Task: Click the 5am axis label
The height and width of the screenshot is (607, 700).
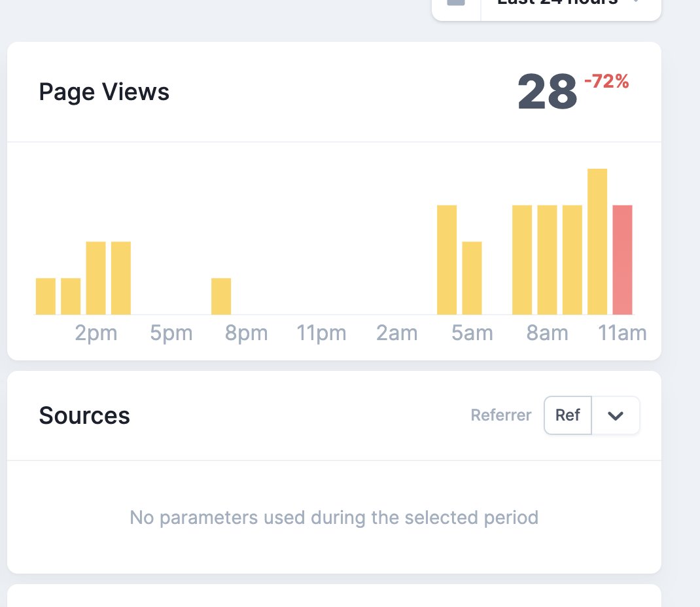Action: pyautogui.click(x=472, y=333)
